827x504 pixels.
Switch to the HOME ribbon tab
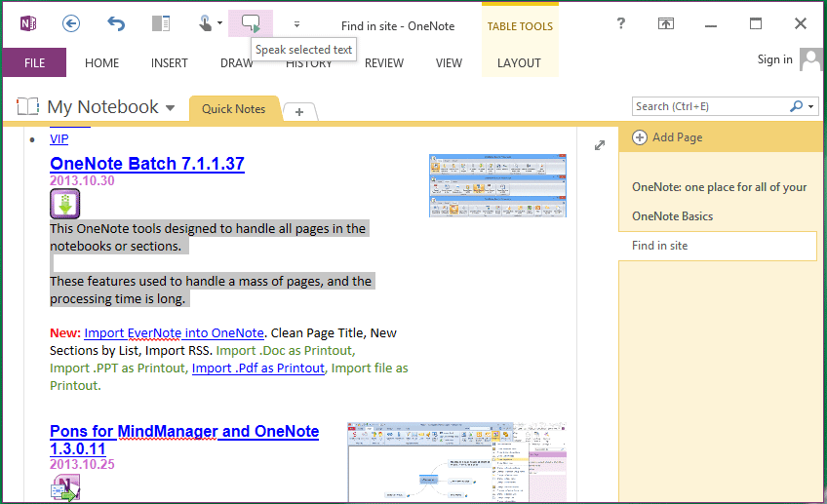(101, 62)
